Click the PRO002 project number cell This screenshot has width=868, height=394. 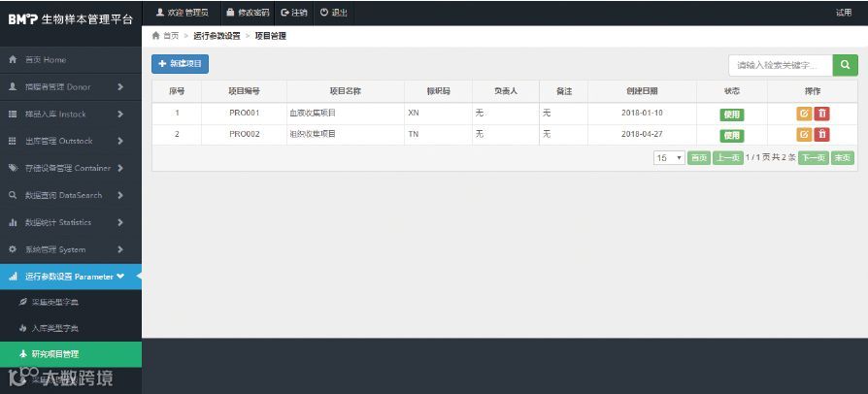[244, 134]
